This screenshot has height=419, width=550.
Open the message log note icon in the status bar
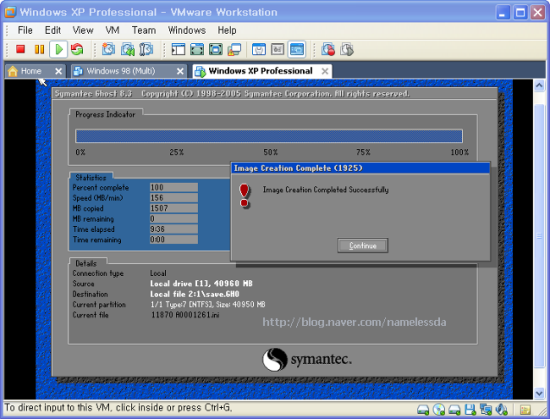525,410
